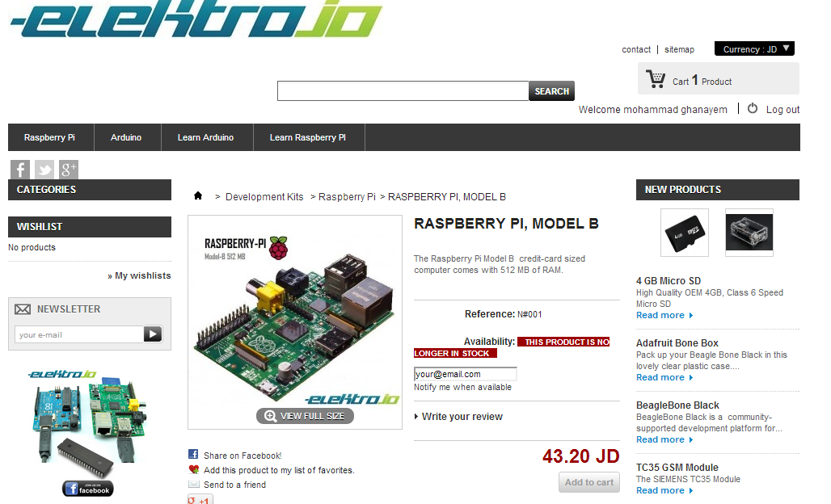Open the shopping cart icon
Screen dimensions: 831x504
[656, 79]
